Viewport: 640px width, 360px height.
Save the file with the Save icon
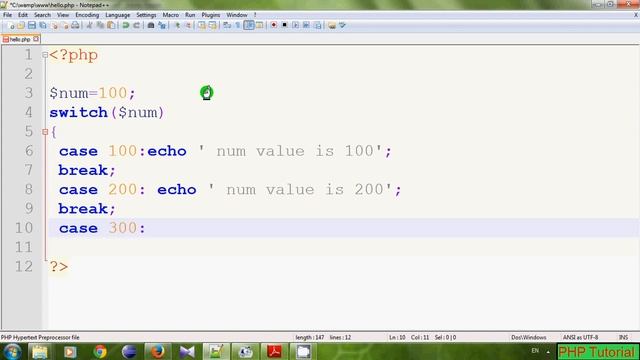point(32,25)
